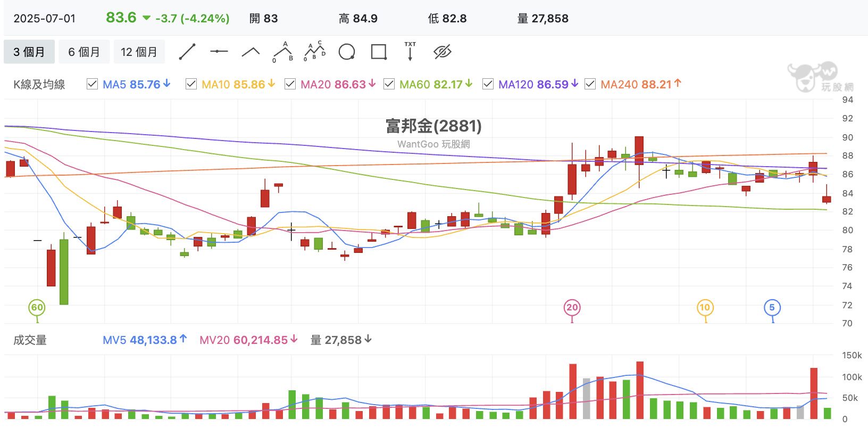Select the angle polyline tool

pos(251,52)
